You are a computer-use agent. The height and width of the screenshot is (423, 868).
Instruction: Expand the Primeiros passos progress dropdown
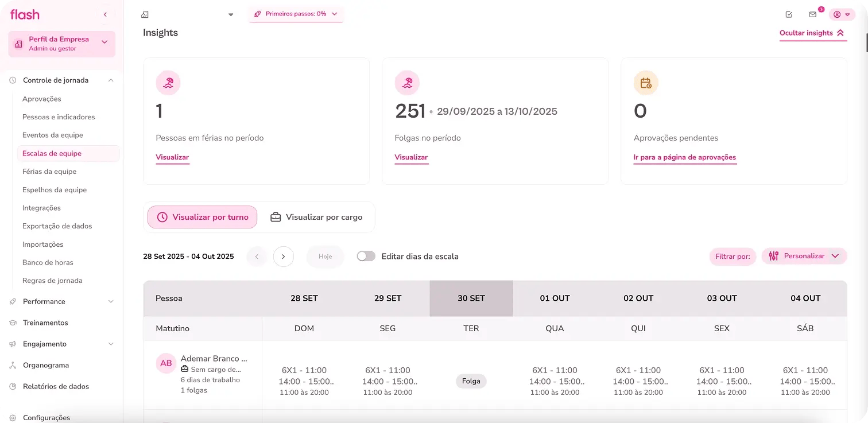(x=296, y=14)
